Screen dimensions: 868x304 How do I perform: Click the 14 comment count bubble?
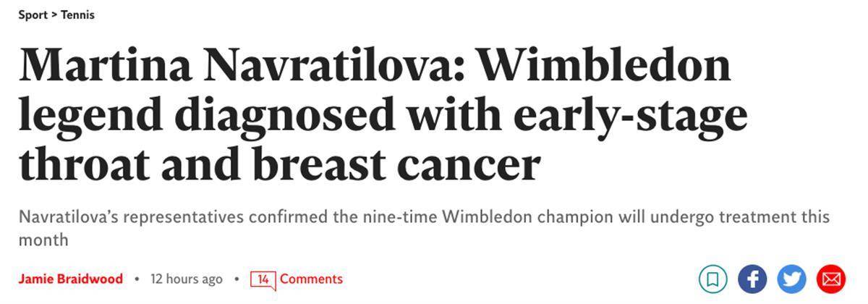(263, 279)
